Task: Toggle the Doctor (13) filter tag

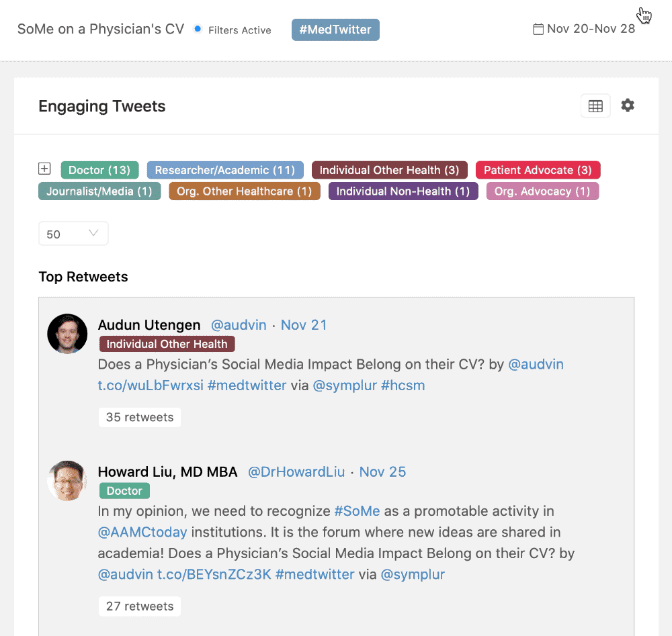Action: click(x=99, y=170)
